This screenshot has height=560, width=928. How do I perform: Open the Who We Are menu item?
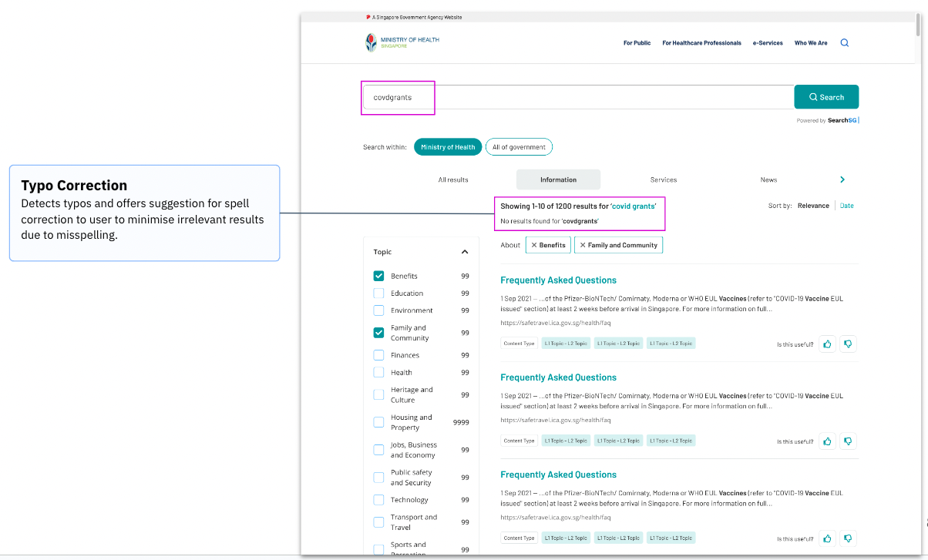pos(810,43)
